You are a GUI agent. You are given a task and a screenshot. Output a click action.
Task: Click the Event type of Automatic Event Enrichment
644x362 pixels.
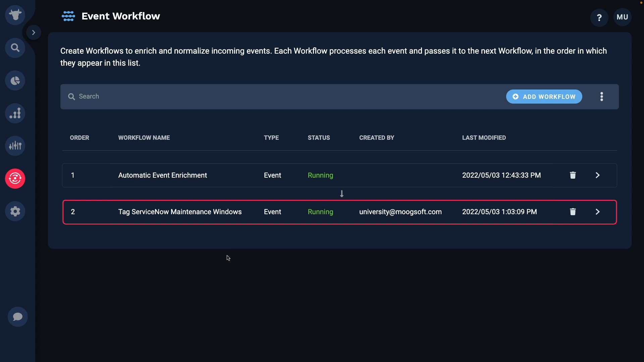[273, 175]
